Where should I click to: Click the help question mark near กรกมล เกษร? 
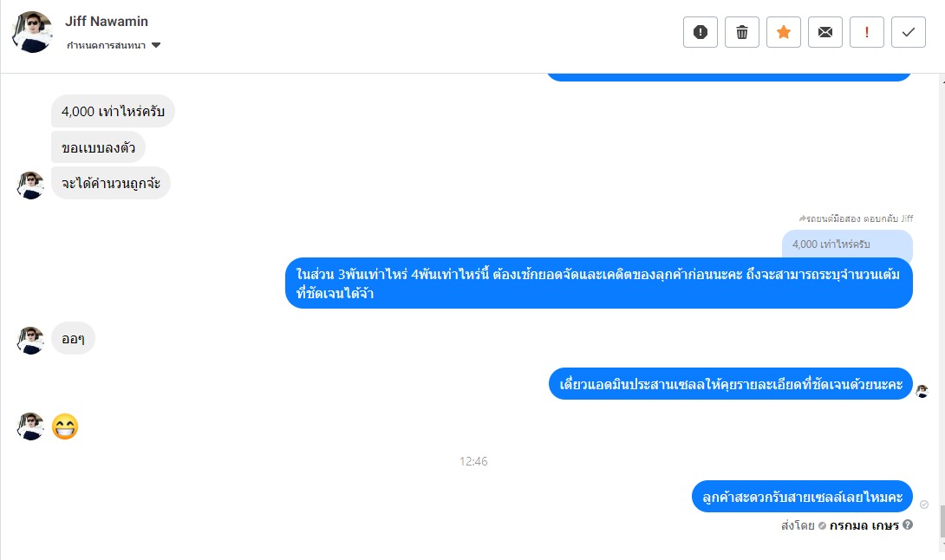pos(908,525)
